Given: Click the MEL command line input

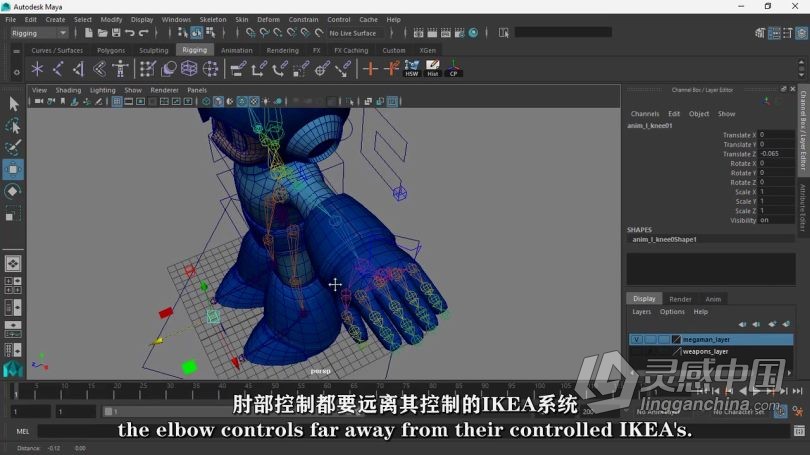Looking at the screenshot, I should 412,431.
